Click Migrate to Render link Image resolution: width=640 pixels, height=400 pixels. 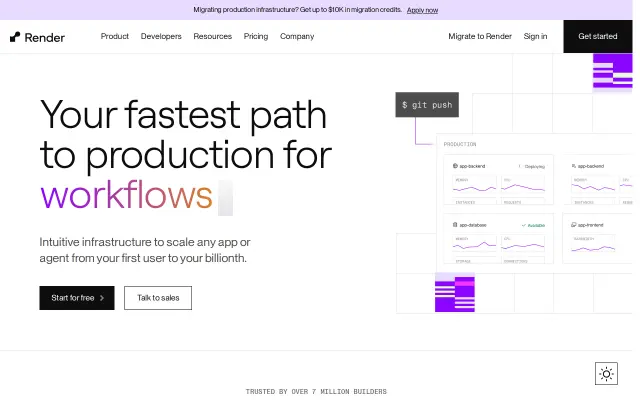point(480,36)
